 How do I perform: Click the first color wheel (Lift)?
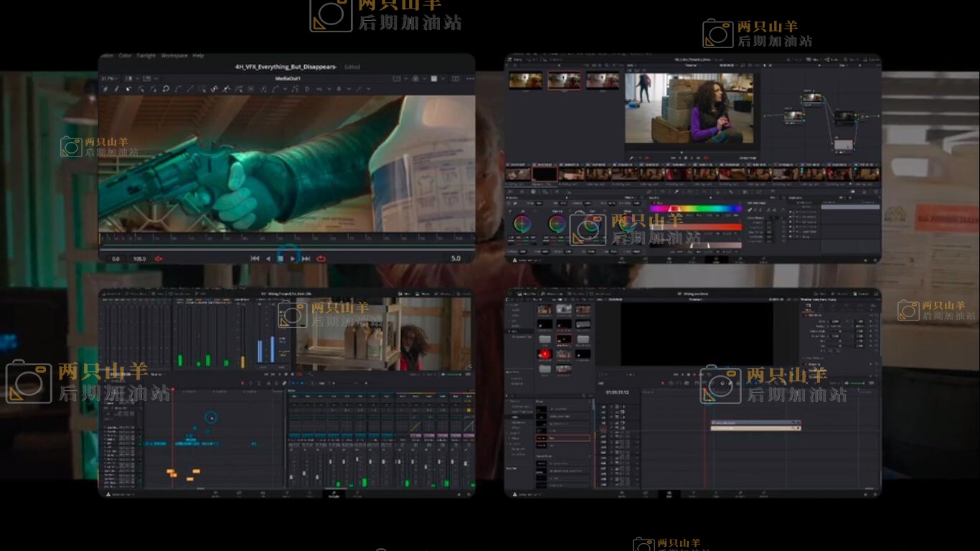[x=523, y=223]
